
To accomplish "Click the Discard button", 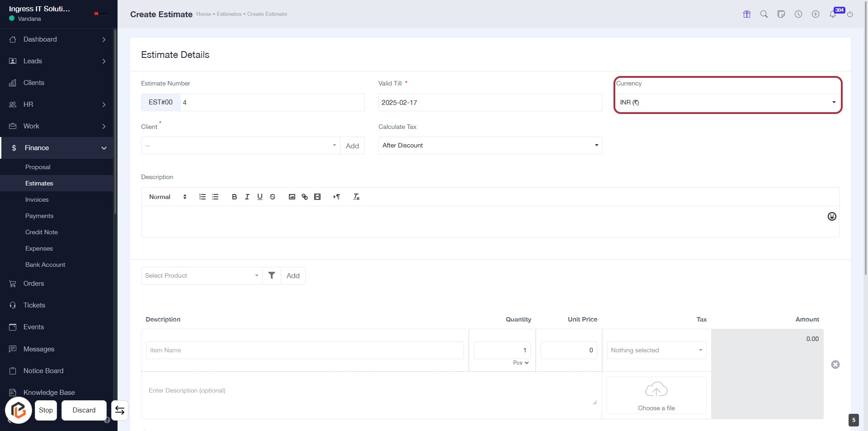I will [x=84, y=410].
